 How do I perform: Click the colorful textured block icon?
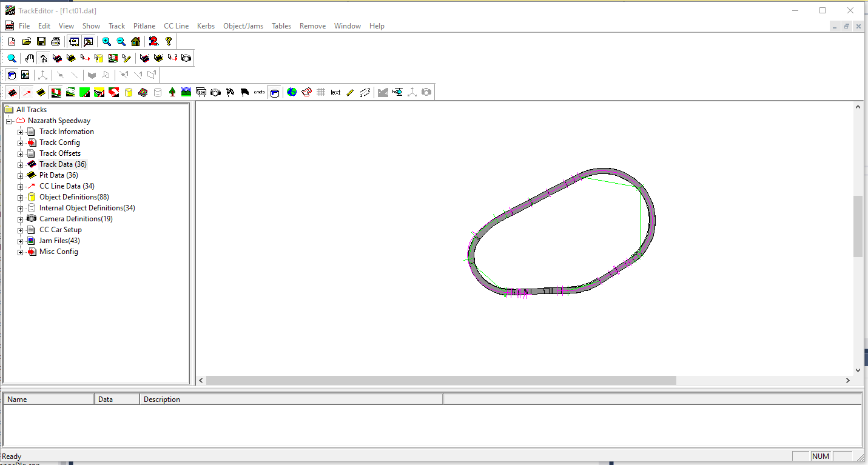143,92
